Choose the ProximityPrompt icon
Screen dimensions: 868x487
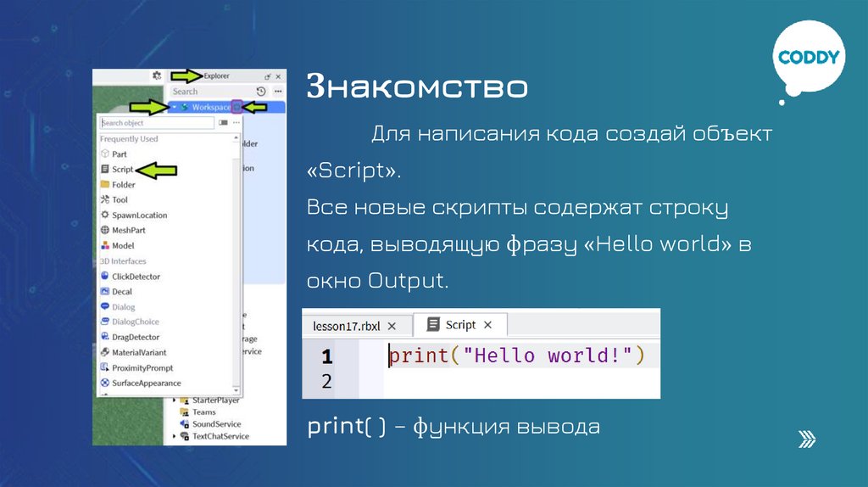click(x=105, y=368)
